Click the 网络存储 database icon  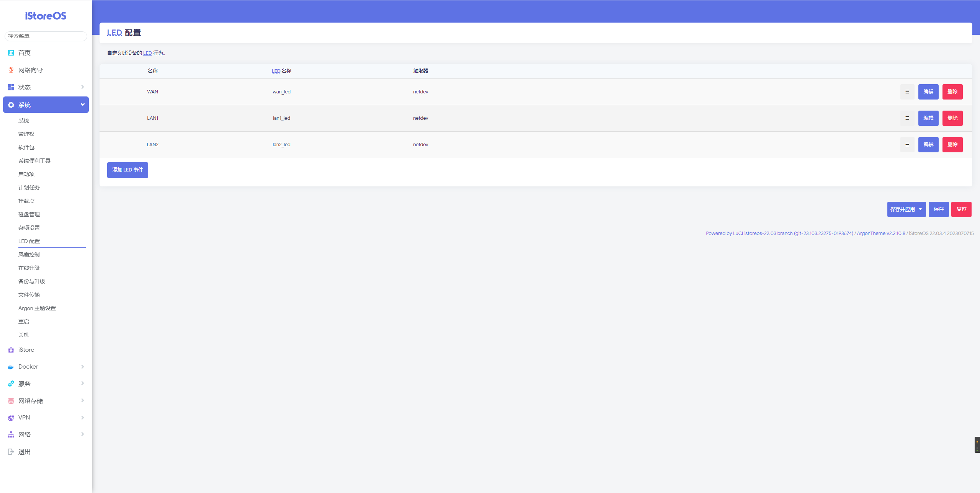tap(11, 401)
